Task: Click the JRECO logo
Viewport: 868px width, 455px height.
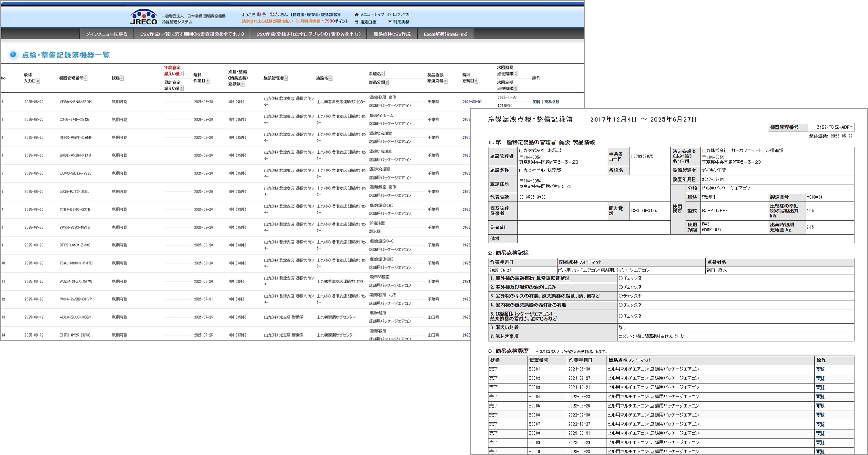Action: (143, 17)
